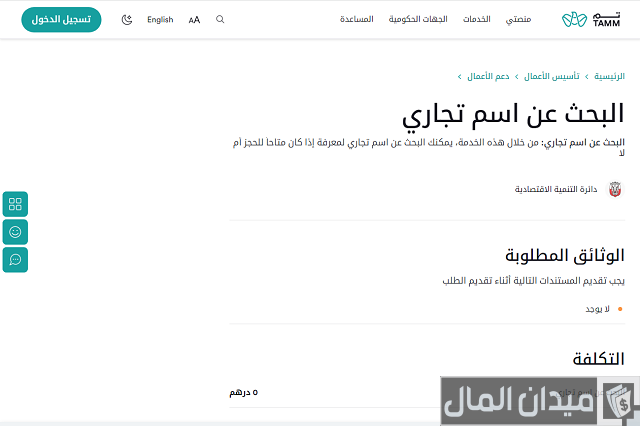Select the لا يوجد list item

point(598,309)
